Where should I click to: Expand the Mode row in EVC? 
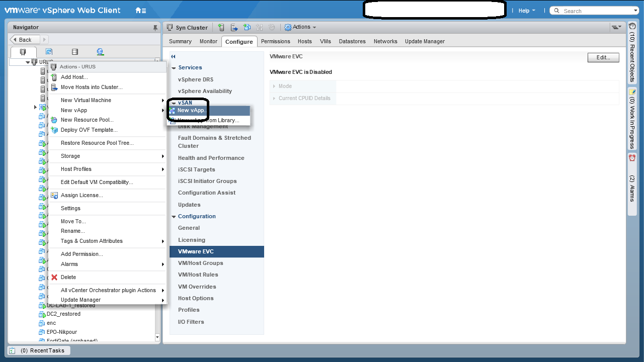[275, 86]
